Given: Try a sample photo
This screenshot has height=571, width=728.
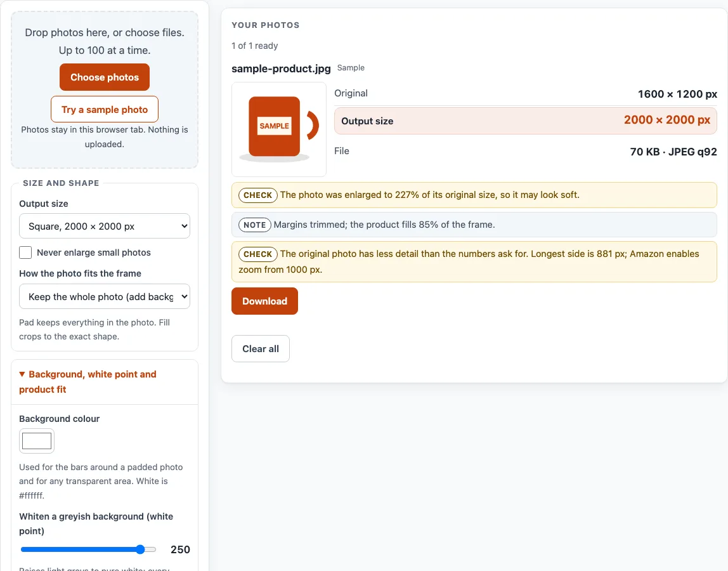Looking at the screenshot, I should pos(105,109).
